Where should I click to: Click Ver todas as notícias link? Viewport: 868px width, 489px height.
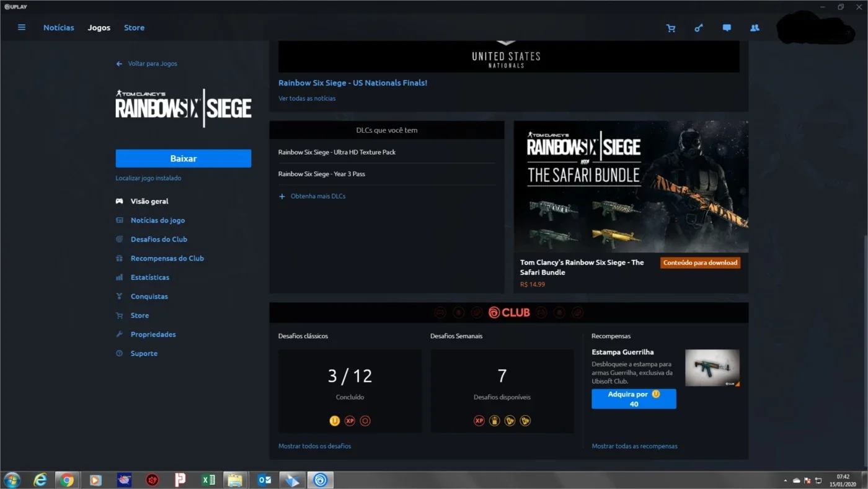pos(307,98)
